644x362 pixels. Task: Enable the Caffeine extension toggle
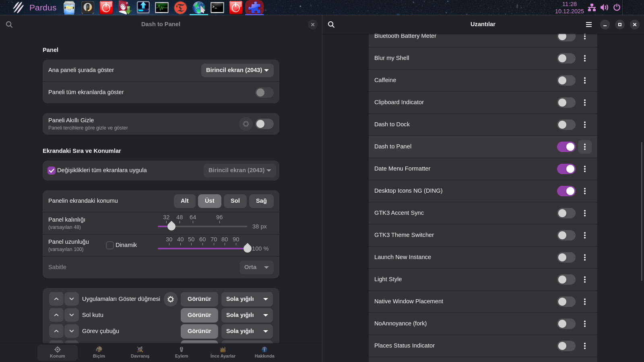(566, 80)
